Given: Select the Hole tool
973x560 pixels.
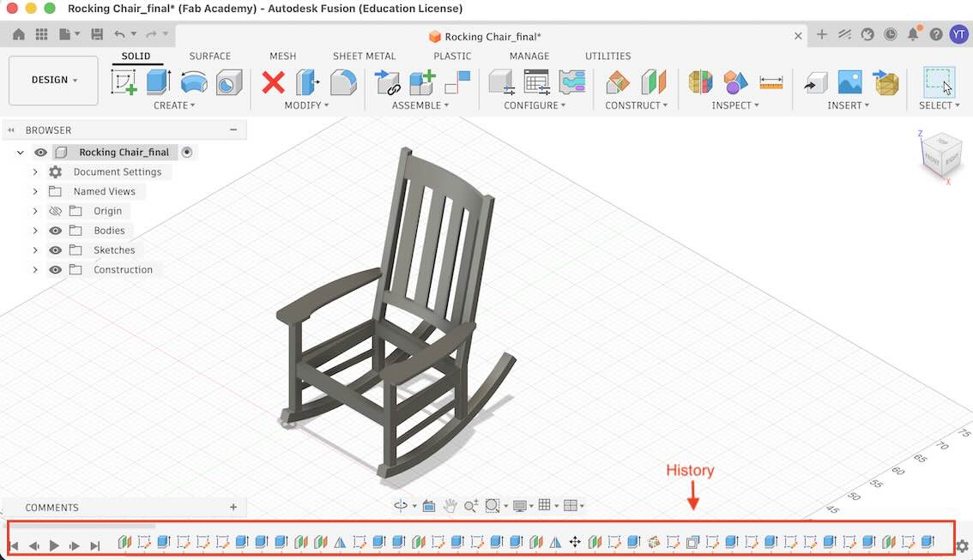Looking at the screenshot, I should pos(229,82).
